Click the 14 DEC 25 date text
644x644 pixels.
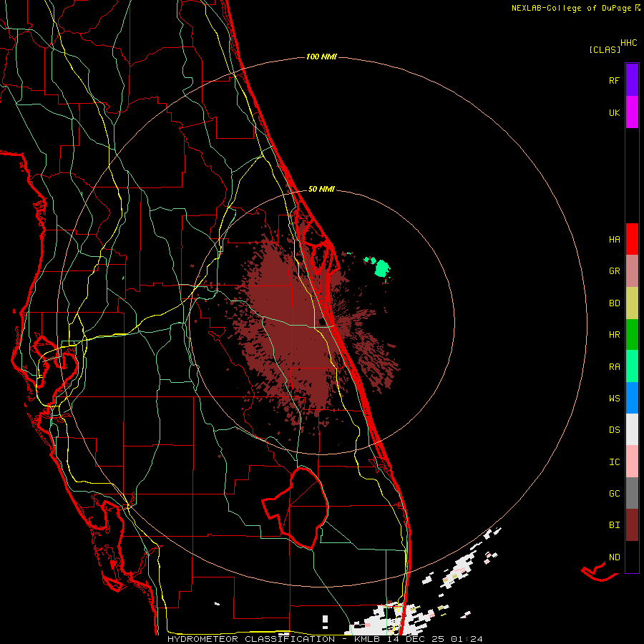click(415, 639)
